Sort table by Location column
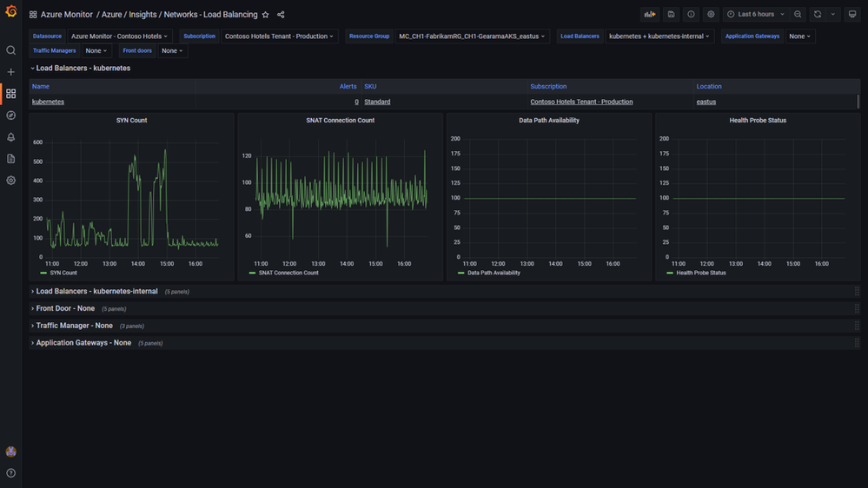The height and width of the screenshot is (488, 868). 709,86
